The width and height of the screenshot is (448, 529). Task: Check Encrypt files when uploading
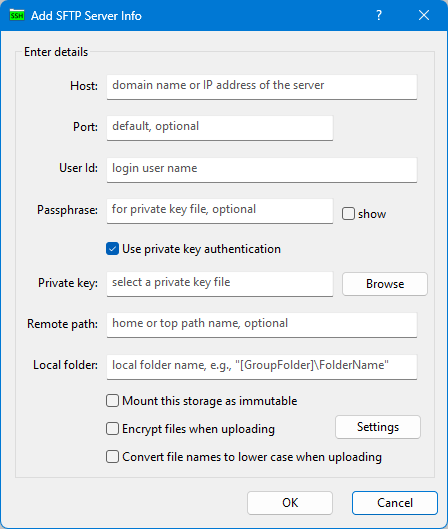(x=112, y=429)
